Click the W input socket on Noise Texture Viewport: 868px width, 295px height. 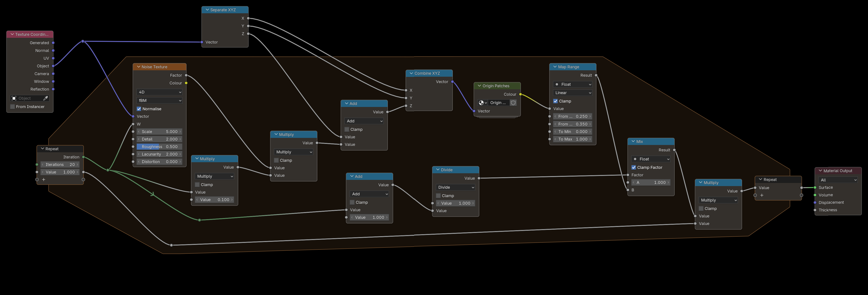pyautogui.click(x=133, y=124)
